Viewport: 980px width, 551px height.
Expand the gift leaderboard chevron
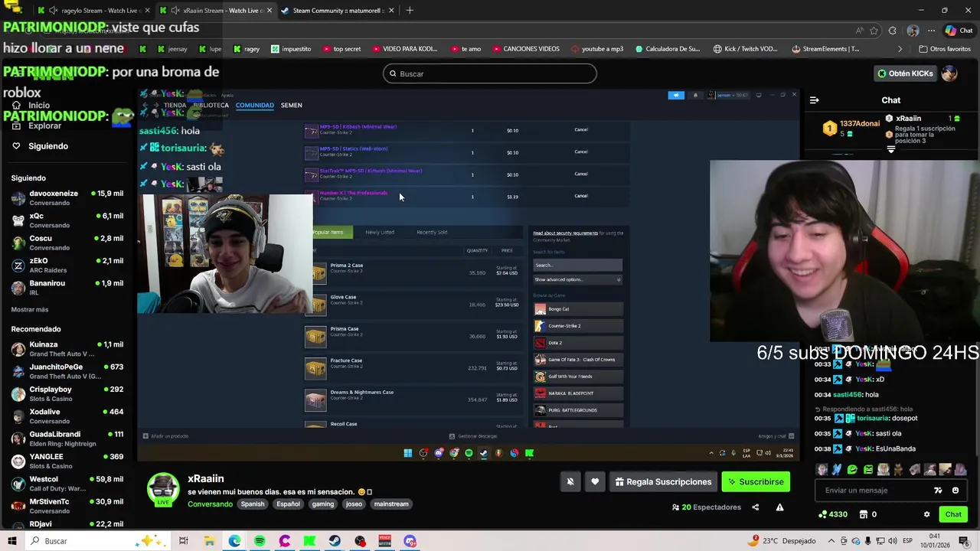pyautogui.click(x=890, y=150)
